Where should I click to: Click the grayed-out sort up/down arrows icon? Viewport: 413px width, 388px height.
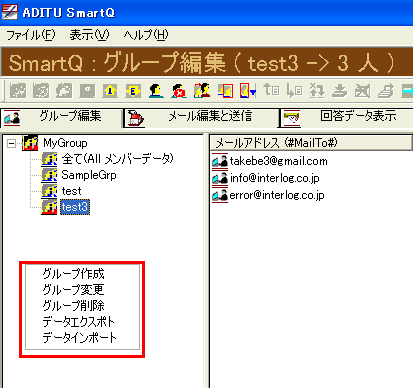point(317,91)
